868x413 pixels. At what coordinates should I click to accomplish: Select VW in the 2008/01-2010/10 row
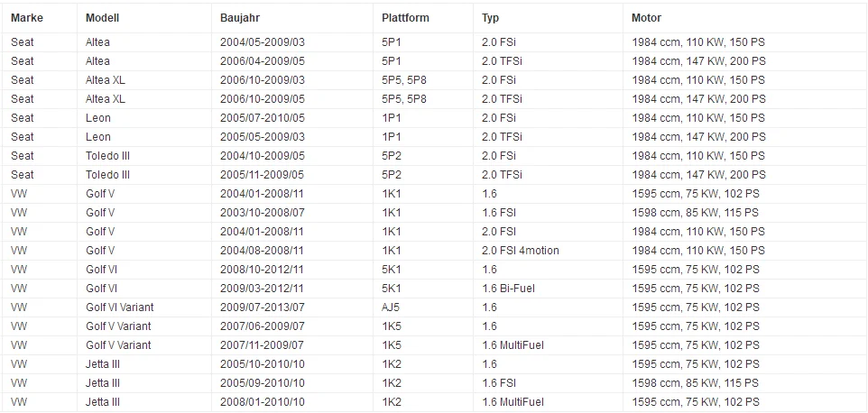[19, 402]
